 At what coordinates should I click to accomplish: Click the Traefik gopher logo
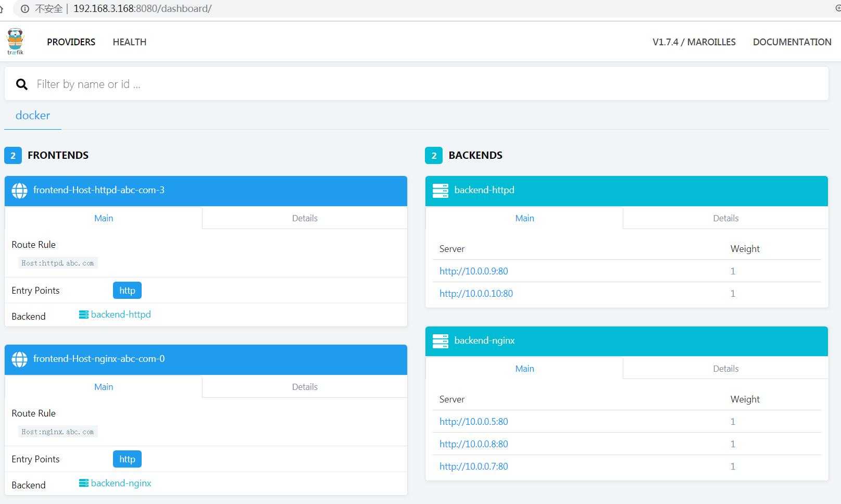click(x=15, y=41)
